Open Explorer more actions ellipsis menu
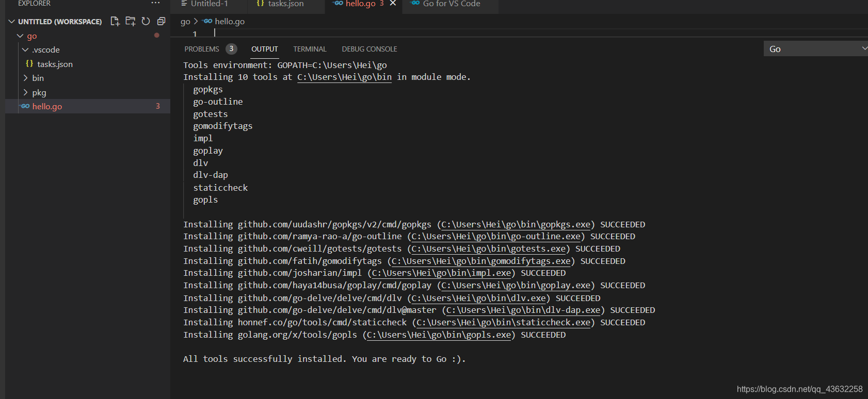 (155, 3)
